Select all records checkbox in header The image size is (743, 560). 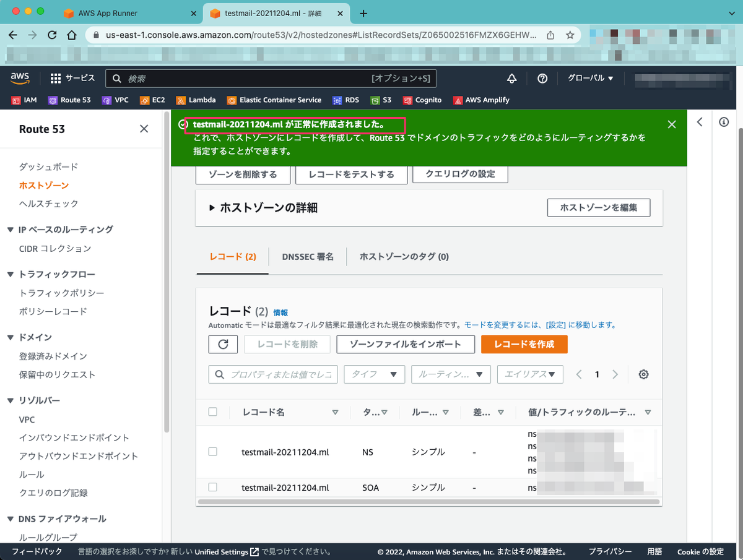(x=213, y=411)
